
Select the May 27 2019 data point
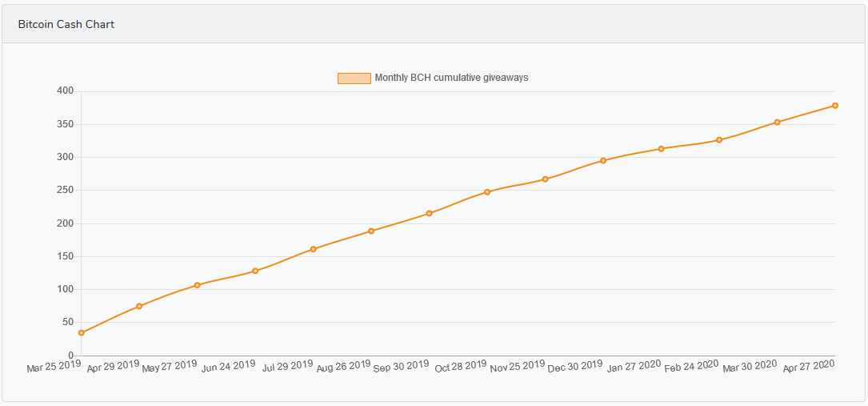pos(197,285)
